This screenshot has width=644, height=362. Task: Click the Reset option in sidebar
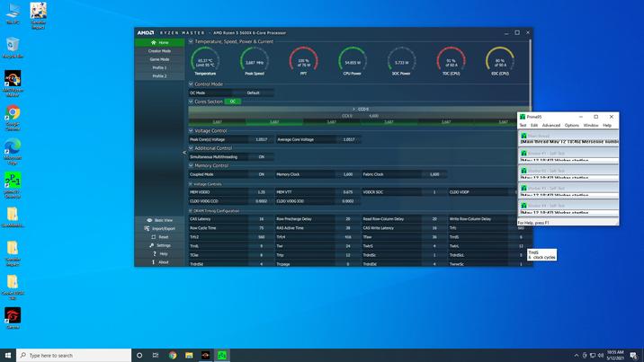159,237
